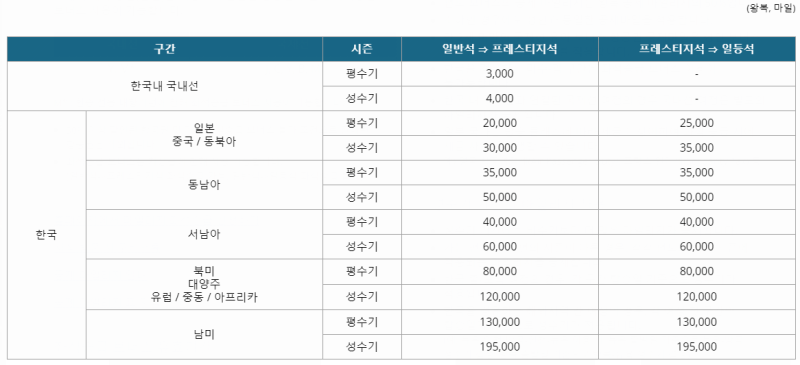Select the 한국내 국내선 route cell
Viewport: 800px width, 365px height.
coord(165,86)
